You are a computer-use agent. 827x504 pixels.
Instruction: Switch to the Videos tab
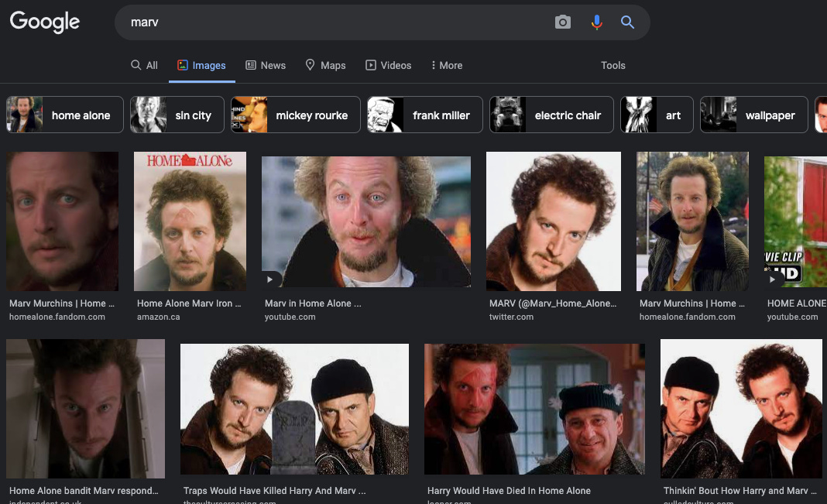click(x=388, y=65)
